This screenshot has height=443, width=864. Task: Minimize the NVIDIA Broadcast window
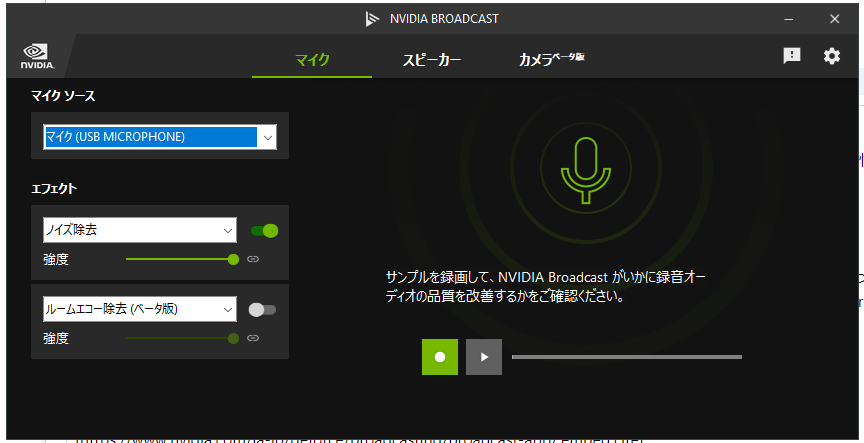(x=790, y=19)
